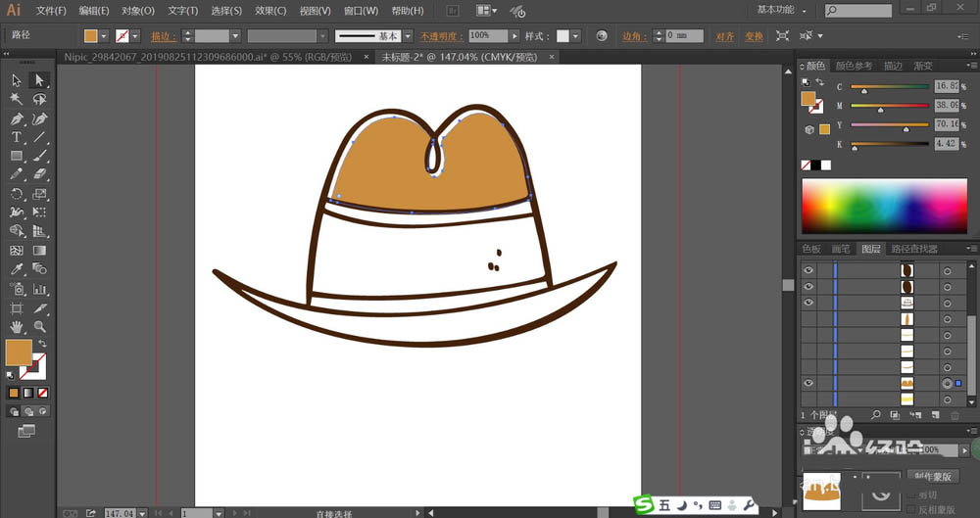Toggle visibility of the third layer row
The width and height of the screenshot is (980, 518).
(808, 303)
